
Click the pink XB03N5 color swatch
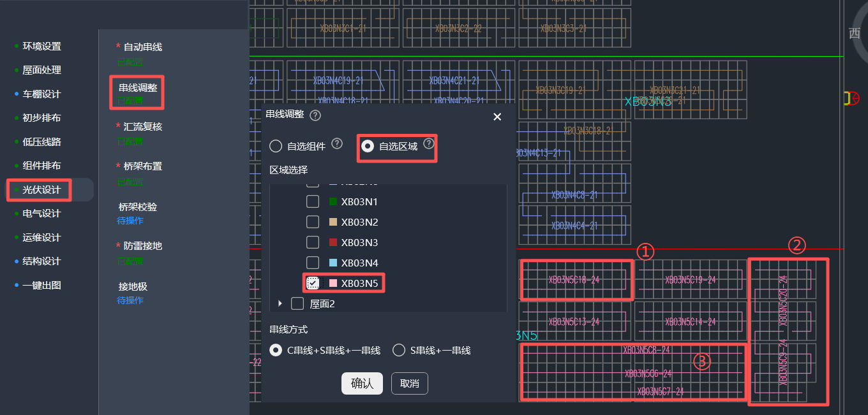click(x=333, y=283)
